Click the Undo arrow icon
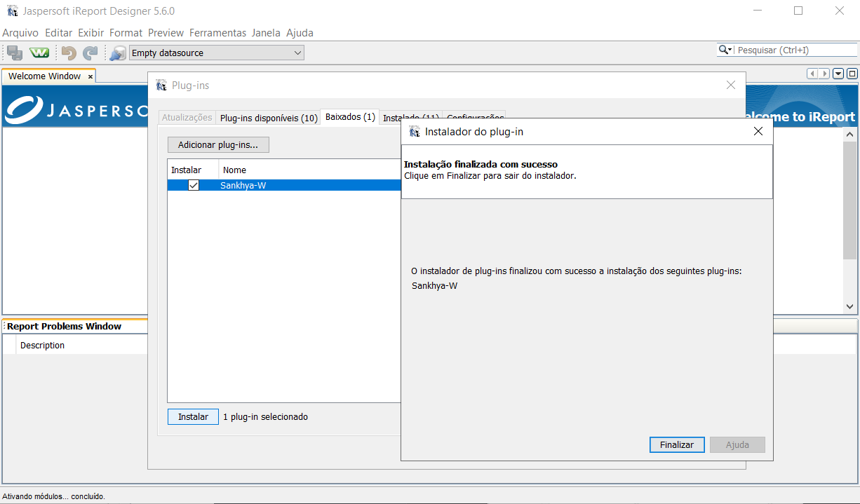 68,53
